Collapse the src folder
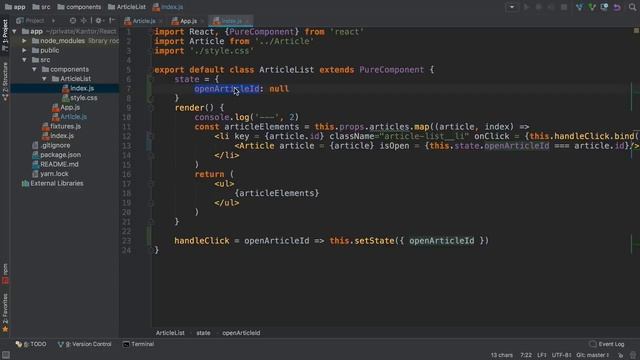The width and height of the screenshot is (640, 360). point(24,60)
